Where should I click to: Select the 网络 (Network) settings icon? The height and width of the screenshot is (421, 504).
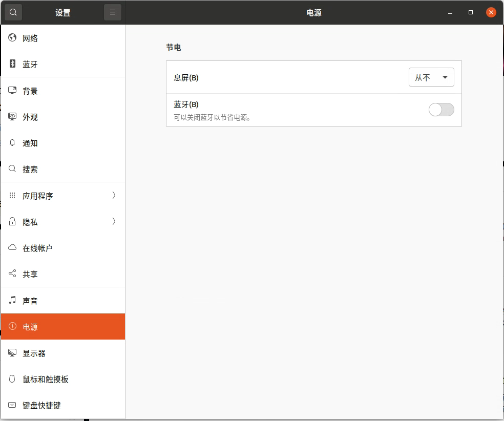pyautogui.click(x=12, y=37)
